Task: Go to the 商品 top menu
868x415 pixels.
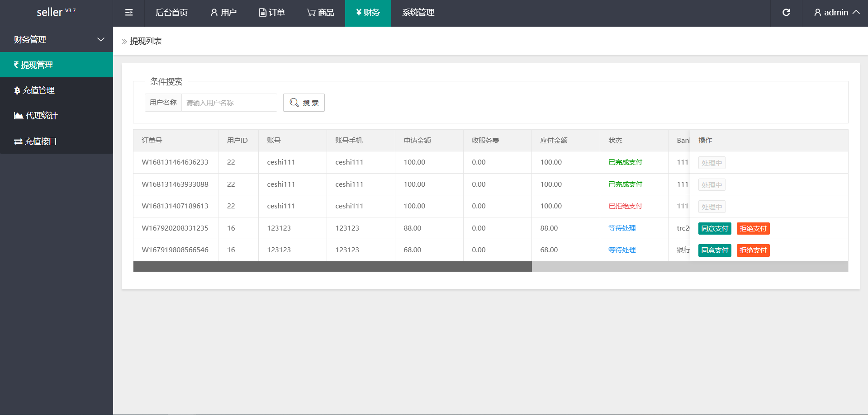Action: pyautogui.click(x=321, y=13)
